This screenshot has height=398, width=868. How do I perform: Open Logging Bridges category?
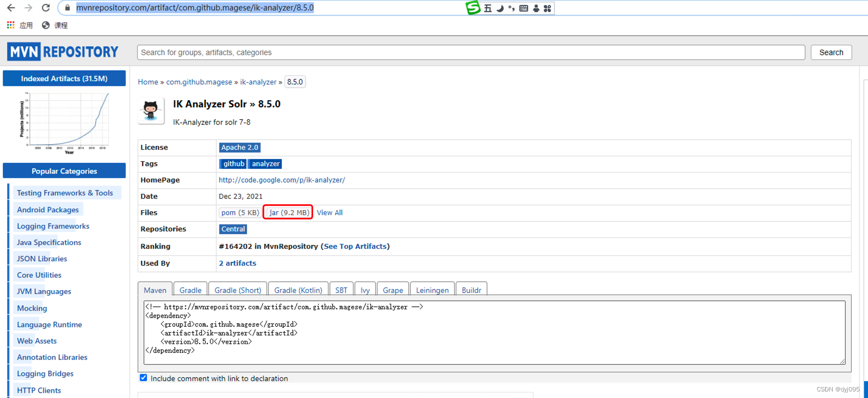[x=45, y=373]
